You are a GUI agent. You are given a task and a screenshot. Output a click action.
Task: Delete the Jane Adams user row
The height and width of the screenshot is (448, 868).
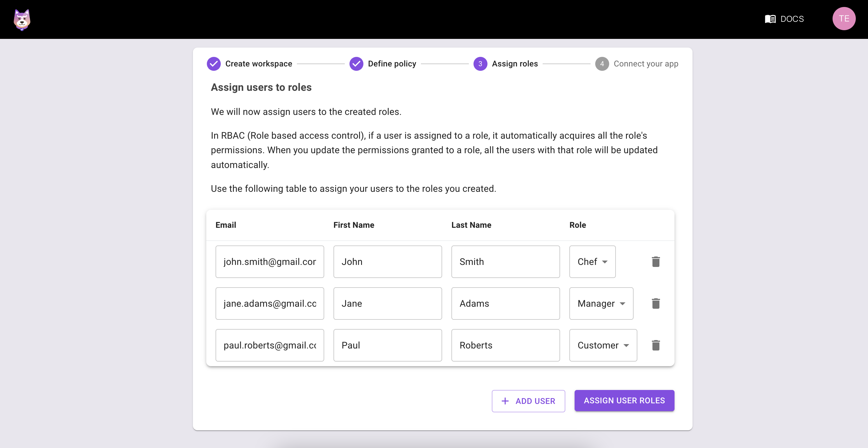[x=656, y=303]
